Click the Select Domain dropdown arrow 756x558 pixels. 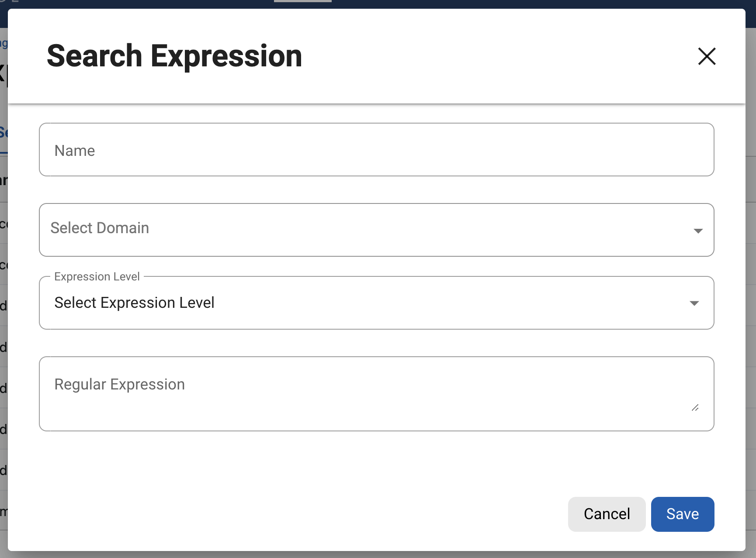pyautogui.click(x=698, y=231)
